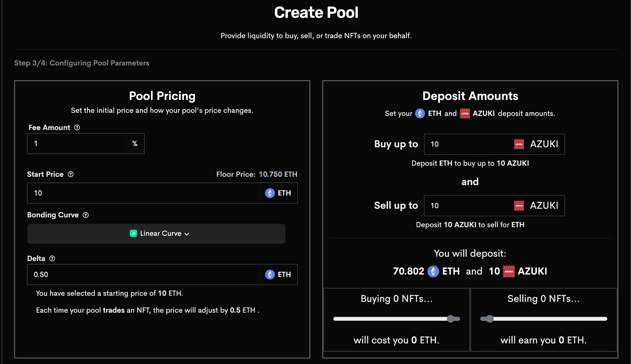Image resolution: width=631 pixels, height=364 pixels.
Task: Click the Step 3/4 Configuring Pool Parameters text
Action: pos(82,63)
